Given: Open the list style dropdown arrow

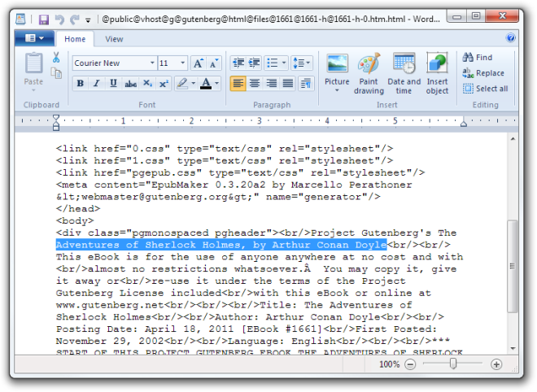Looking at the screenshot, I should point(284,63).
